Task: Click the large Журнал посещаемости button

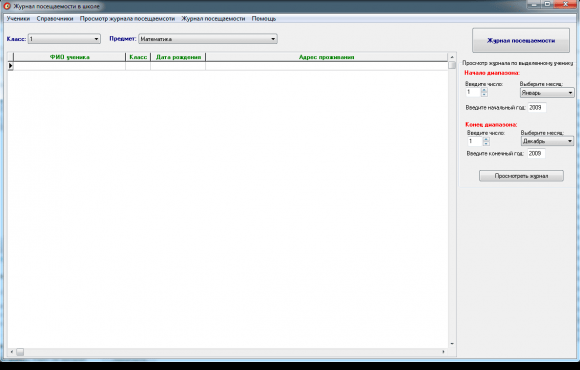Action: tap(521, 41)
